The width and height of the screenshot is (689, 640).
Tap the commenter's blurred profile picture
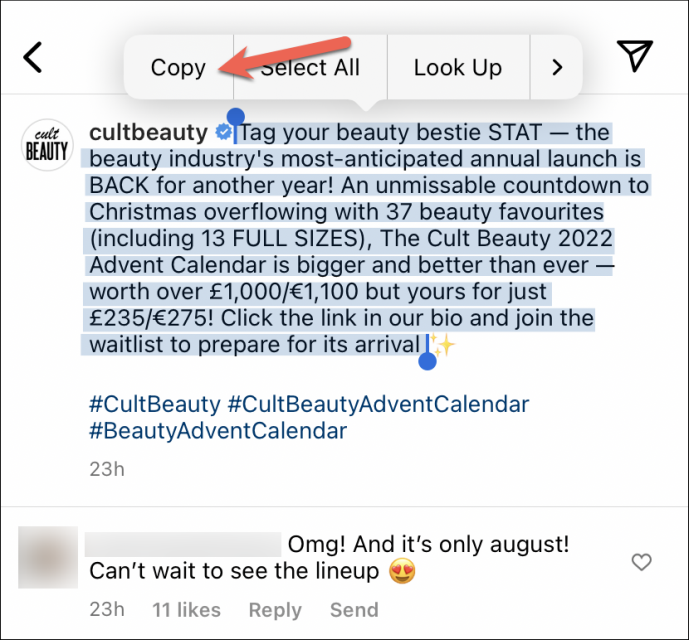point(47,558)
